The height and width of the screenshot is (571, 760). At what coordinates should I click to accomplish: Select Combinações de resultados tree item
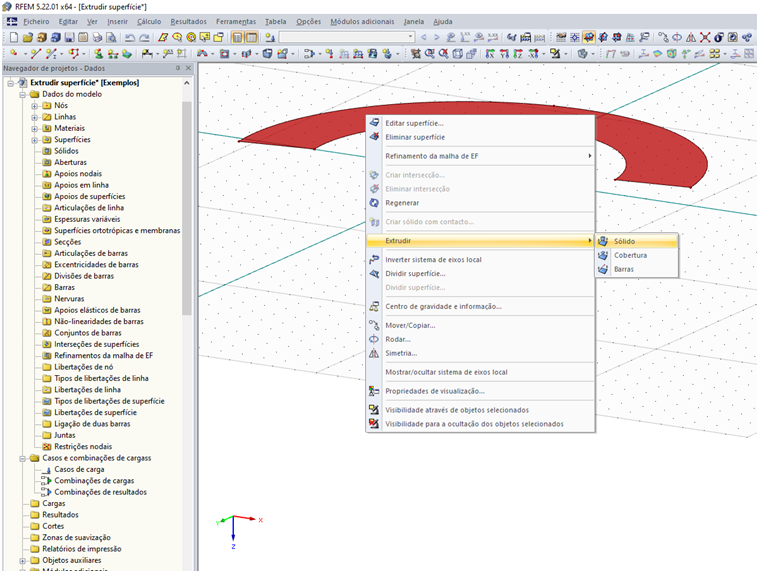(x=100, y=492)
